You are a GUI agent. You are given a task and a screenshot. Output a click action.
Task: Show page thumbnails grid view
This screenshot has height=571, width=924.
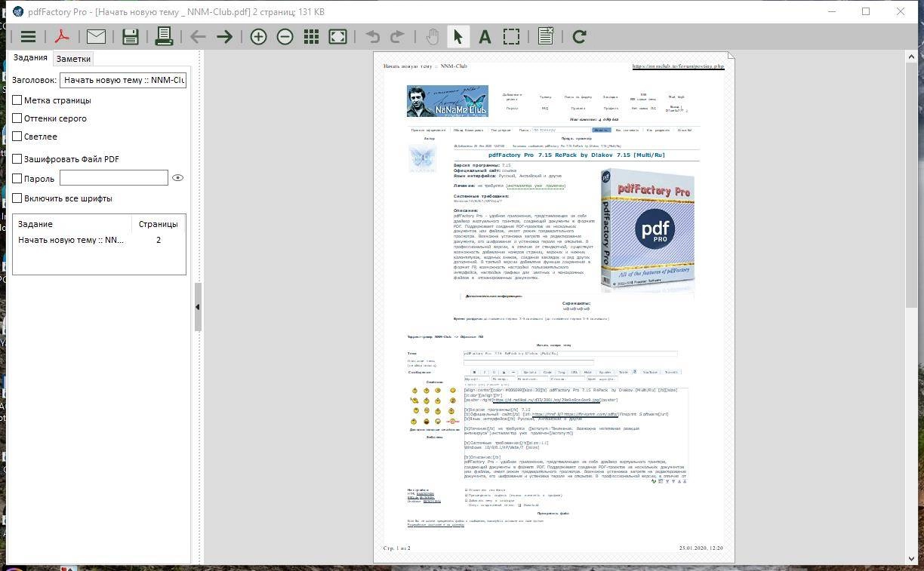tap(311, 36)
